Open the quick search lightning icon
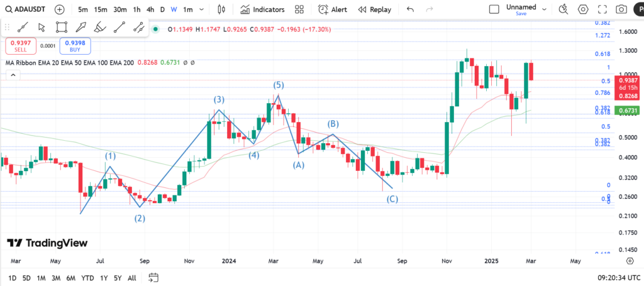This screenshot has height=286, width=644. [x=563, y=9]
